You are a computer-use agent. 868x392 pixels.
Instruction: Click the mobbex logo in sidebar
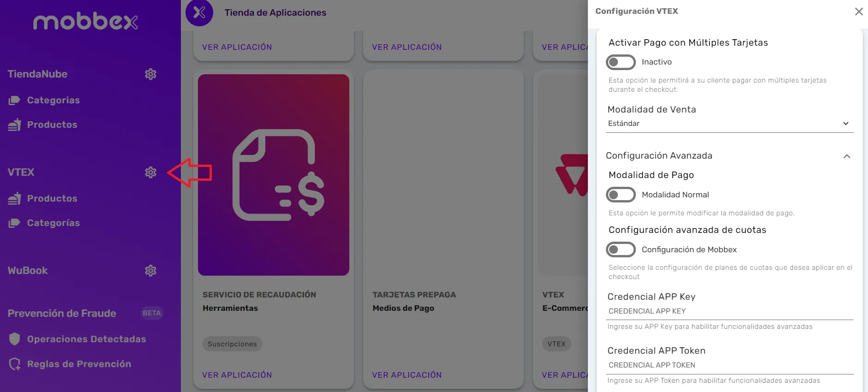tap(85, 22)
